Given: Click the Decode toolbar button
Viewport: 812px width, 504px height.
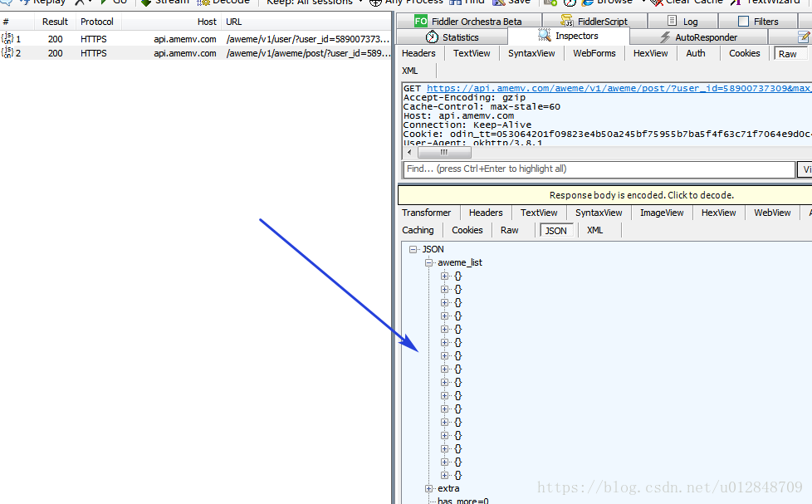Looking at the screenshot, I should (223, 2).
